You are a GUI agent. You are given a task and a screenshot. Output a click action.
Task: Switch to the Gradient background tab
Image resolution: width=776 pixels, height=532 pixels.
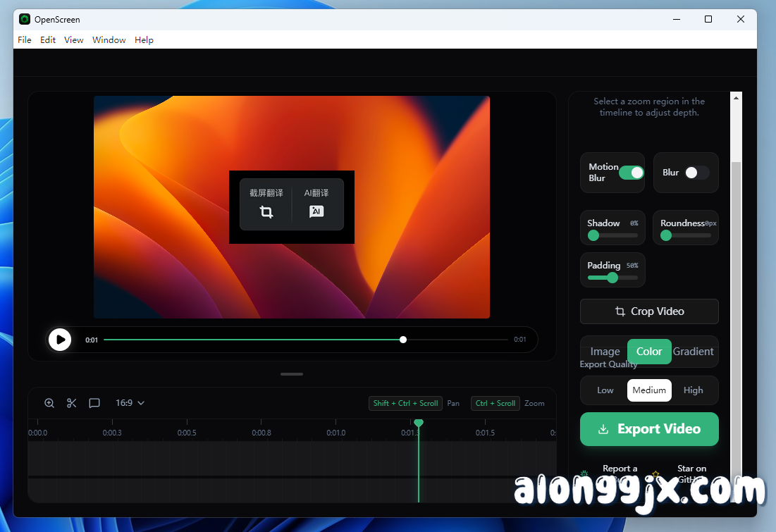pyautogui.click(x=693, y=352)
